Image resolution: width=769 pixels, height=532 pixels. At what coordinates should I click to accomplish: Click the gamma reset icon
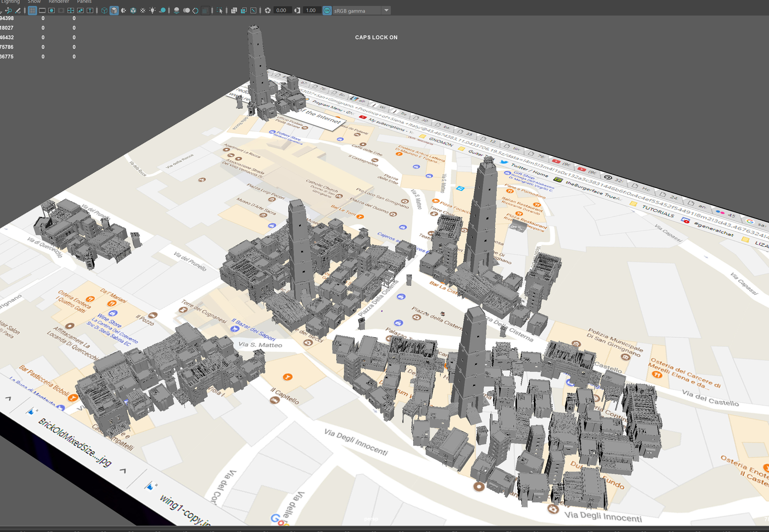point(297,11)
